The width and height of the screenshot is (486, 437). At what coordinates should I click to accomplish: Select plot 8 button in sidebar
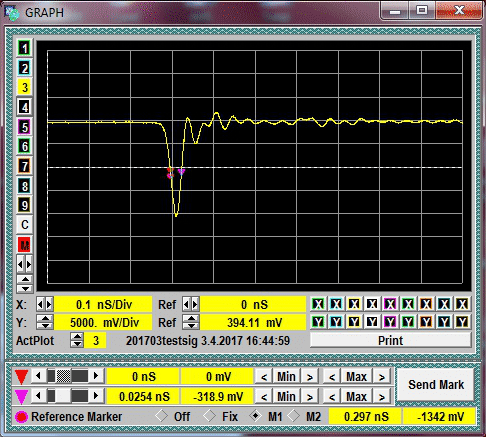point(24,185)
